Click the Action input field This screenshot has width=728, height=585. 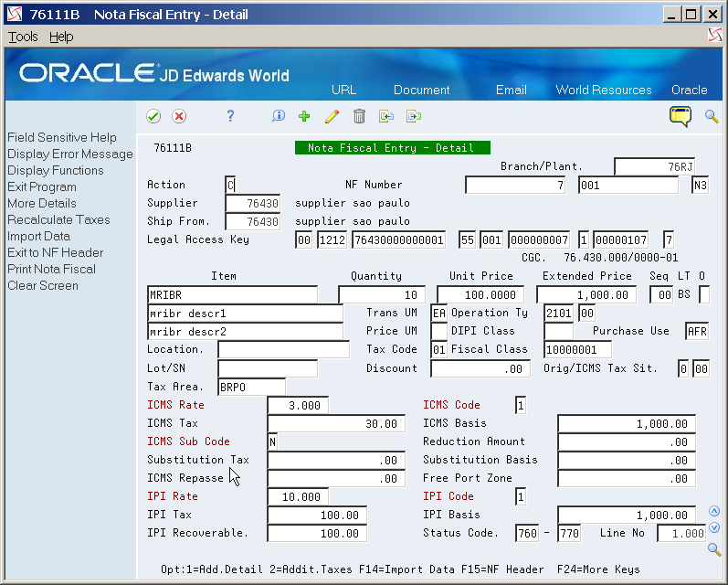[x=230, y=185]
